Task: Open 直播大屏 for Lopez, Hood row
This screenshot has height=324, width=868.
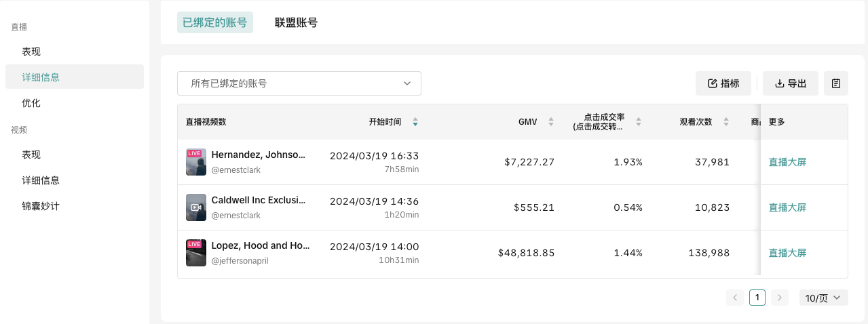Action: 787,253
